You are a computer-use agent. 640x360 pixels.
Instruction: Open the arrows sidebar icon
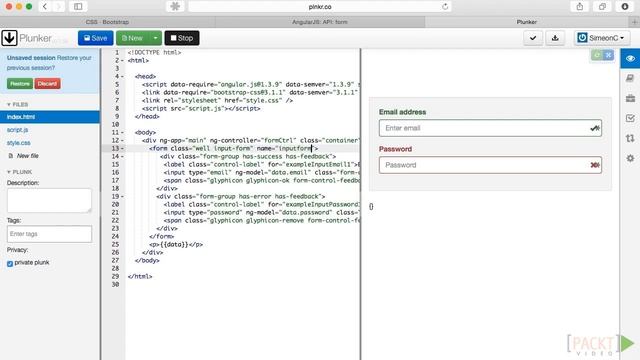(x=630, y=138)
